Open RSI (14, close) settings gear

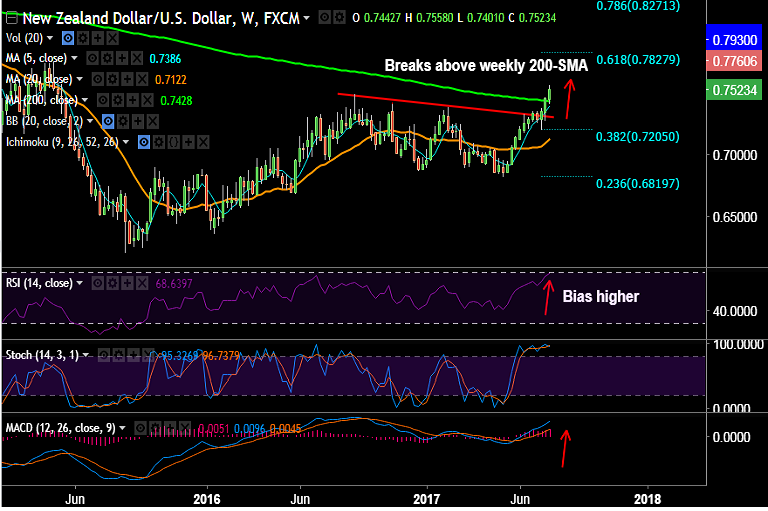point(113,283)
